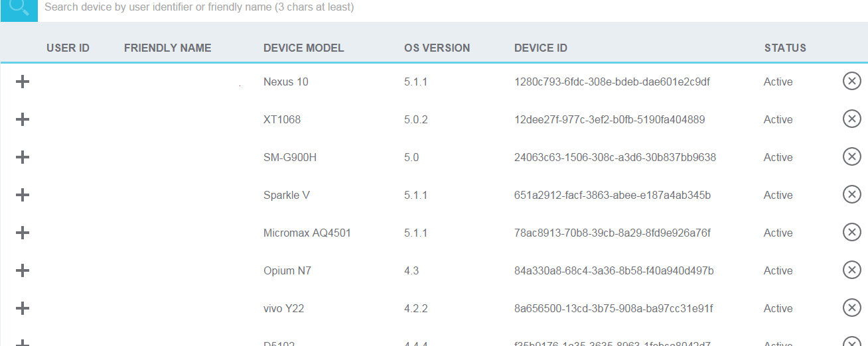The width and height of the screenshot is (868, 346).
Task: Click OS version 5.0 for SM-G900H
Action: click(411, 157)
